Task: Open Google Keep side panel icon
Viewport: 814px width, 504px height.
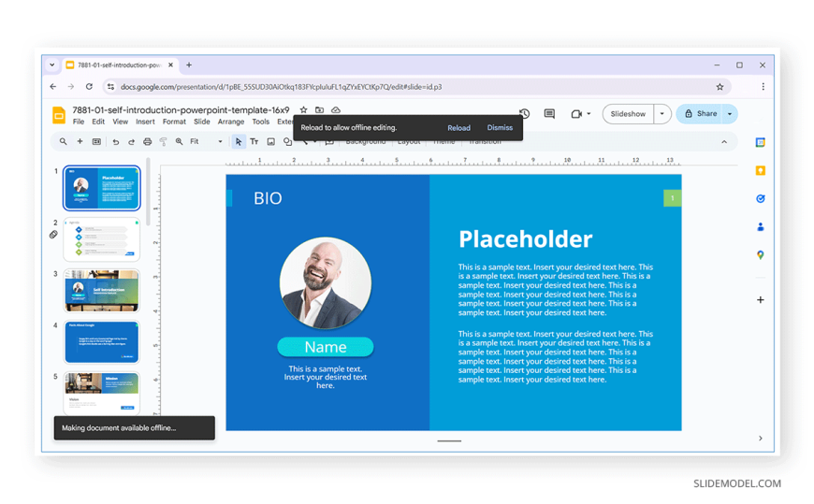Action: (760, 171)
